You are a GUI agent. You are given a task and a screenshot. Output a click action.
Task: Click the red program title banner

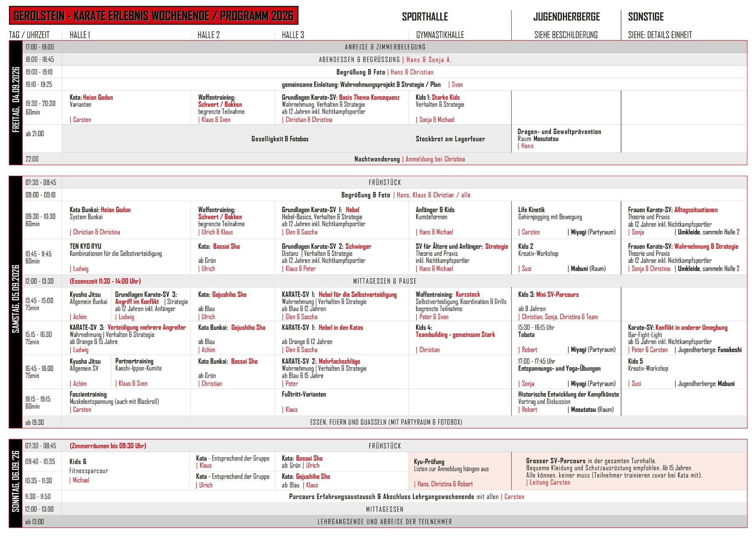(x=154, y=16)
